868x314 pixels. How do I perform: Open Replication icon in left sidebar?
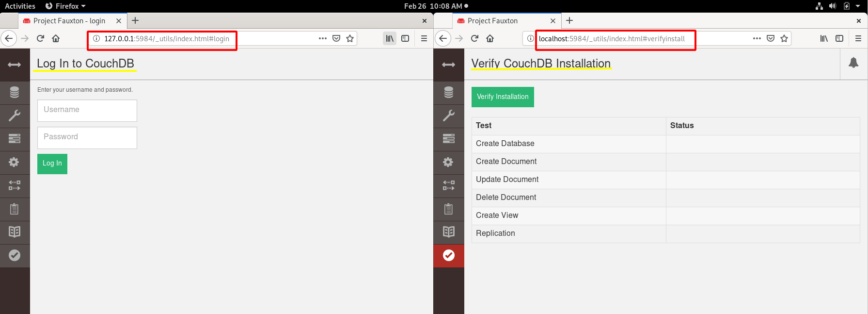(15, 185)
